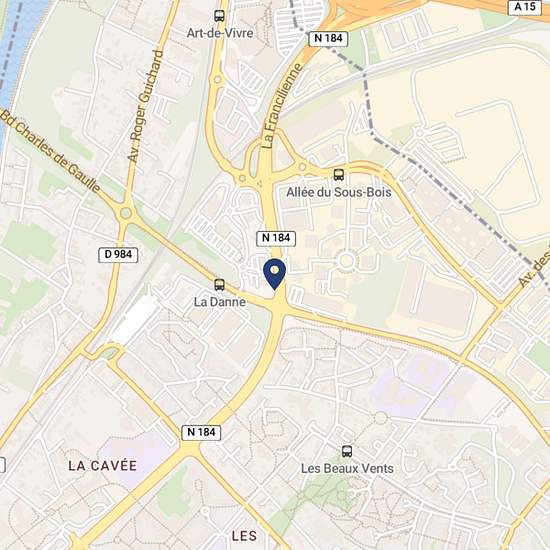Viewport: 550px width, 550px height.
Task: Click the La Francilienne road label
Action: point(282,105)
